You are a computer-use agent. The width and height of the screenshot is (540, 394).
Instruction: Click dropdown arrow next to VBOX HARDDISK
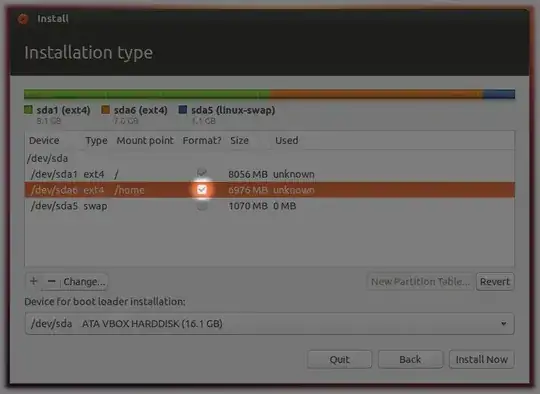point(503,324)
